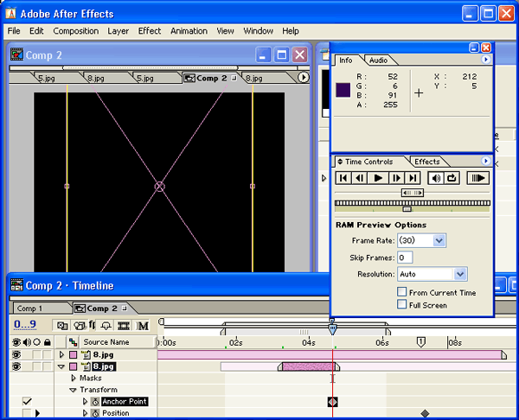Check the Position keyframe navigator checkbox
Screen dimensions: 519x420
tap(27, 413)
